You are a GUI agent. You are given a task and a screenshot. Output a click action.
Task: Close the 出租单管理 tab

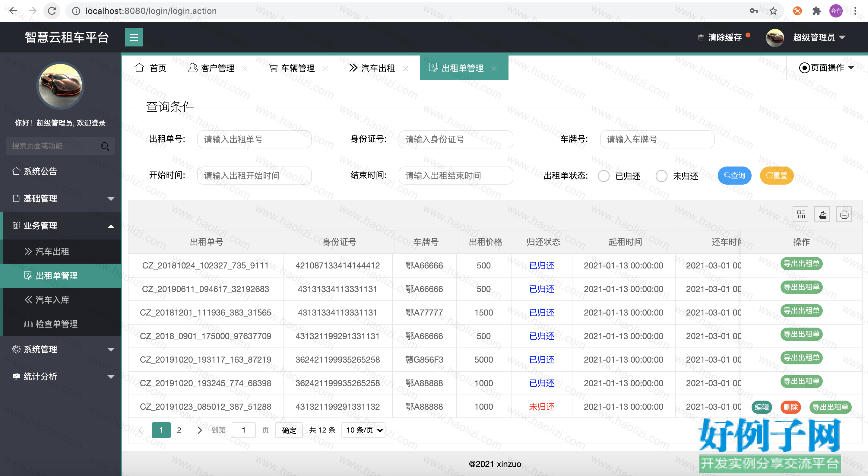(x=494, y=68)
